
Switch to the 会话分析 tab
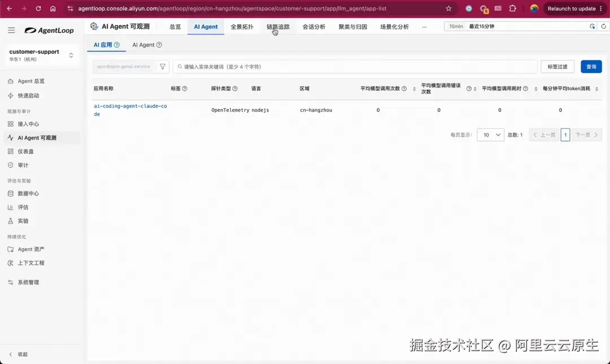(314, 27)
